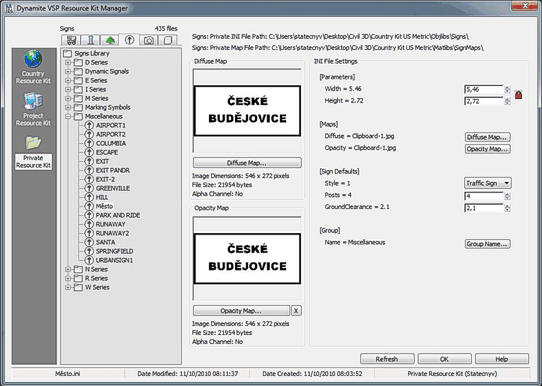Click the GroundClearance value field

coord(484,208)
